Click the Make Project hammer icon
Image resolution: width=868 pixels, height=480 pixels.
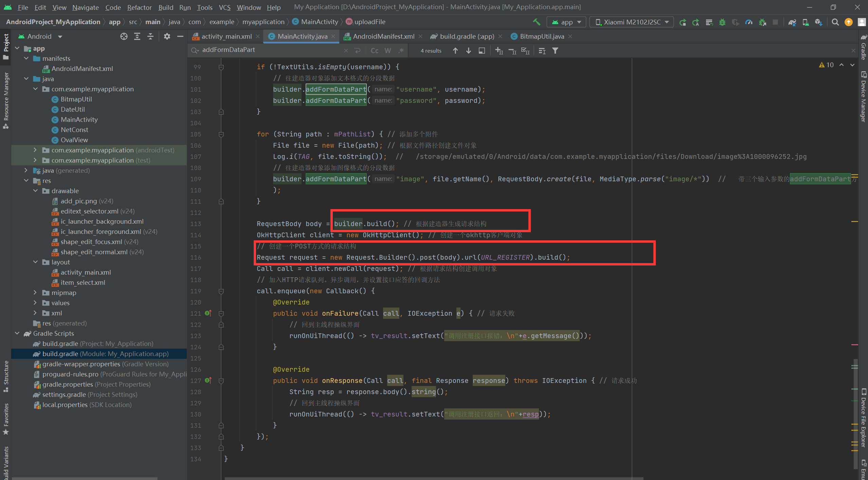pyautogui.click(x=537, y=22)
